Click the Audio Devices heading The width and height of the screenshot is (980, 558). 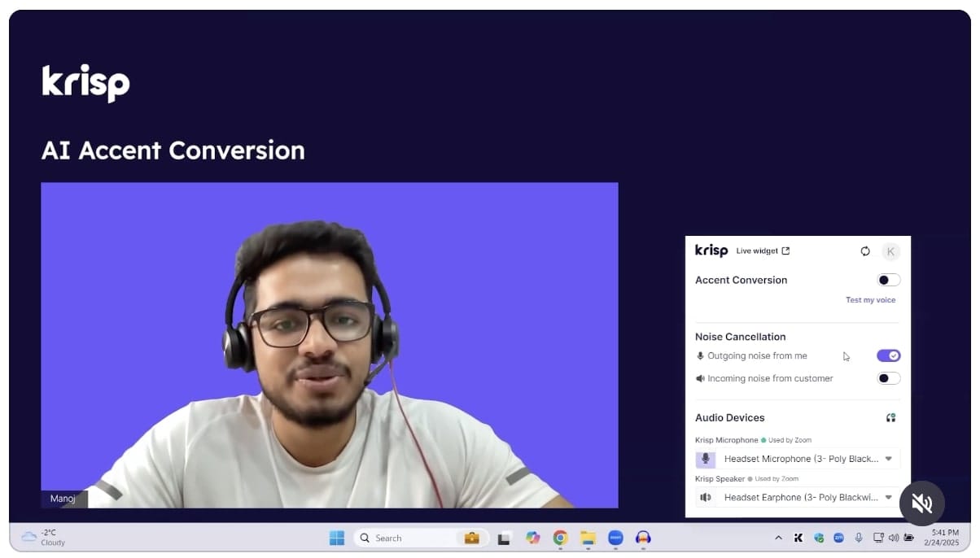click(x=729, y=418)
